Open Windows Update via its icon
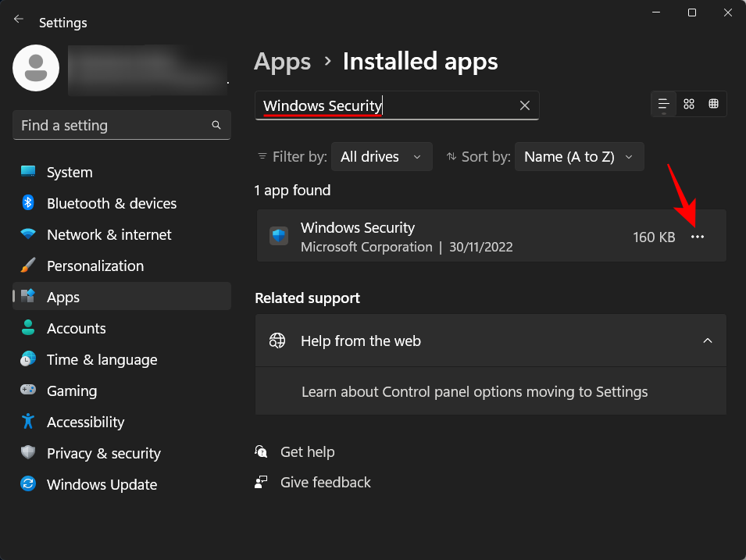The width and height of the screenshot is (746, 560). tap(27, 484)
